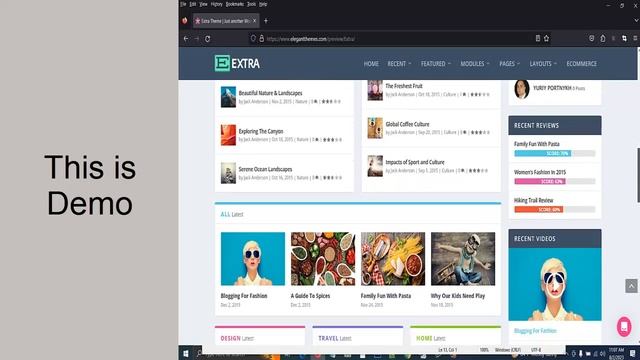Open The Freshest Fruit post
This screenshot has height=360, width=640.
[404, 86]
